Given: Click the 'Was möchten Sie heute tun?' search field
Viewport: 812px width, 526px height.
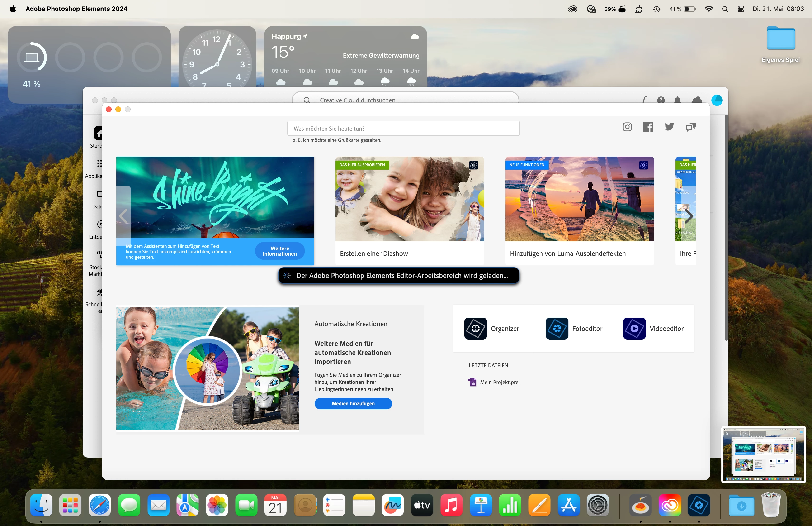Looking at the screenshot, I should [x=403, y=128].
